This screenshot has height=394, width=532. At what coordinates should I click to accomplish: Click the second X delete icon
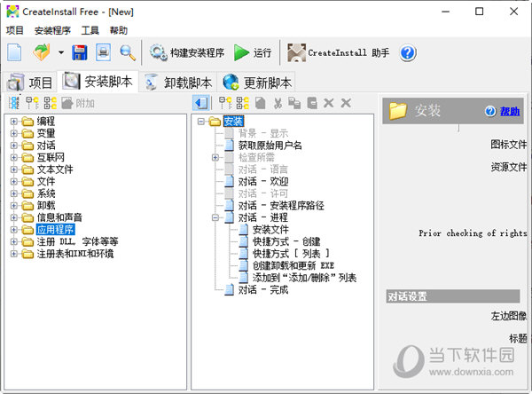click(x=346, y=103)
